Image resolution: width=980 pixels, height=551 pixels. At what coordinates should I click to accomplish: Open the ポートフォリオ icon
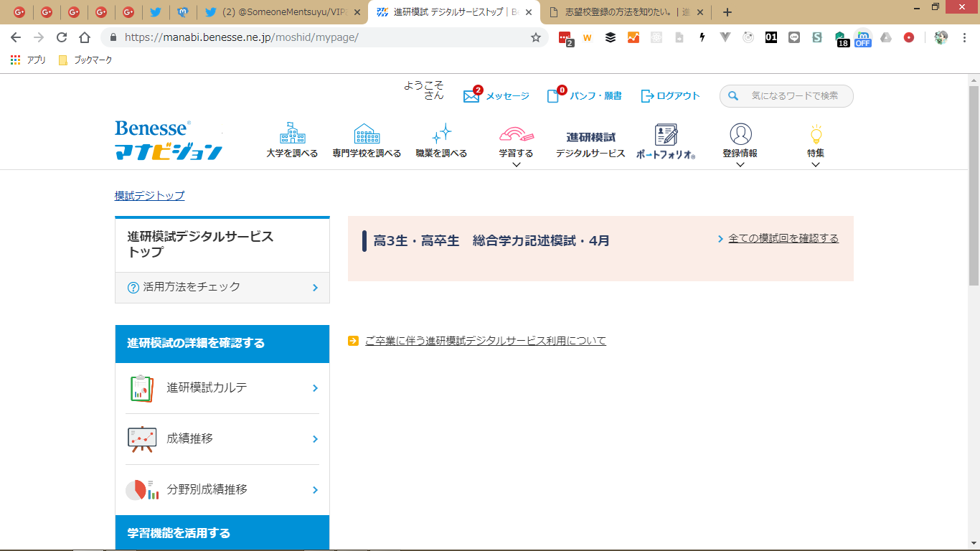point(666,135)
